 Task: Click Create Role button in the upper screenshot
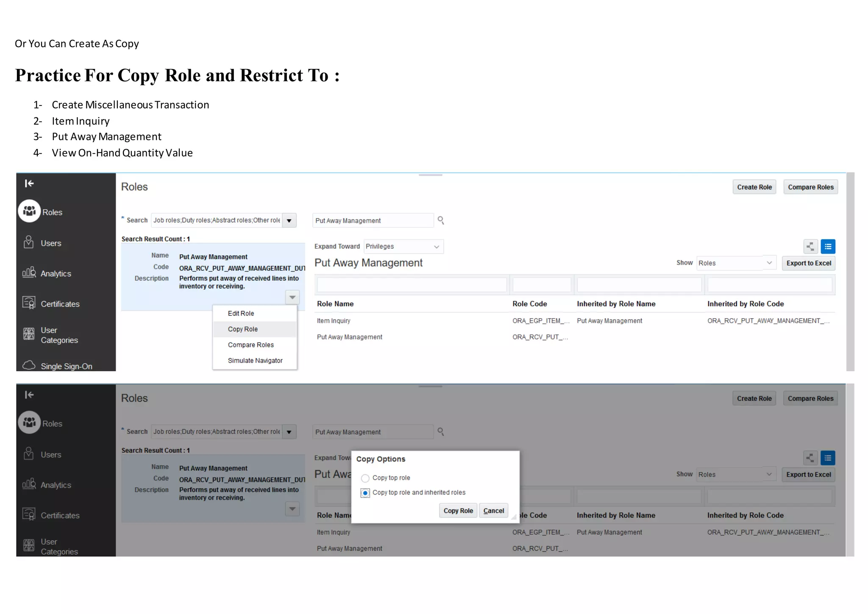tap(754, 187)
